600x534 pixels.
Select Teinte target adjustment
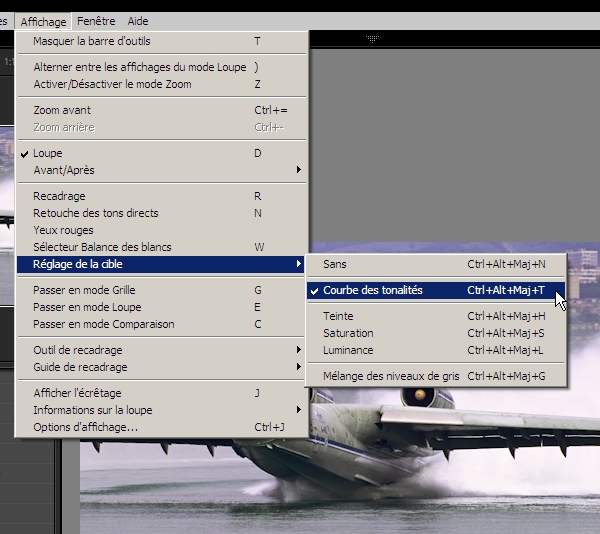click(436, 316)
